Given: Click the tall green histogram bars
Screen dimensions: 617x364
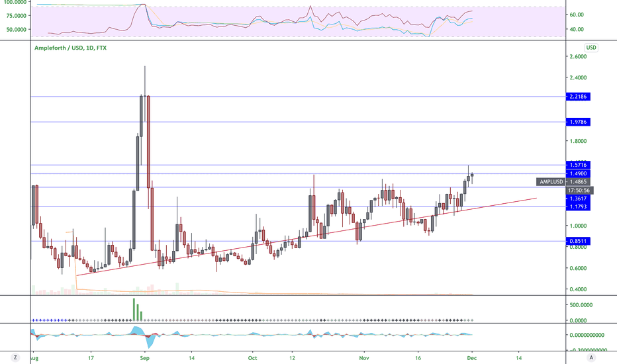Looking at the screenshot, I should (137, 310).
